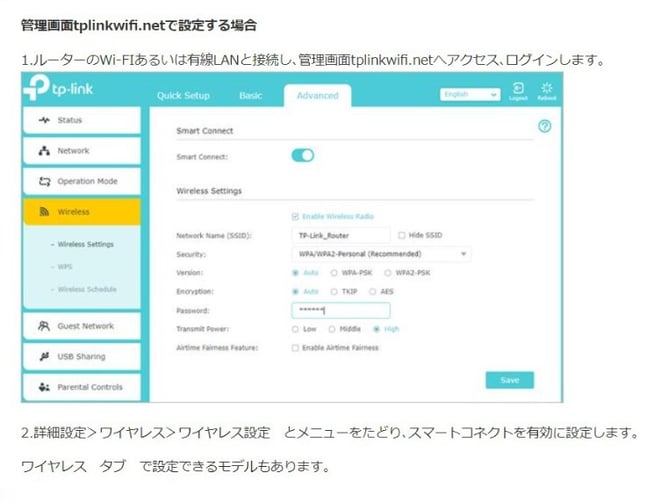The height and width of the screenshot is (502, 661).
Task: Click the Operation Mode arrows icon
Action: (x=44, y=181)
